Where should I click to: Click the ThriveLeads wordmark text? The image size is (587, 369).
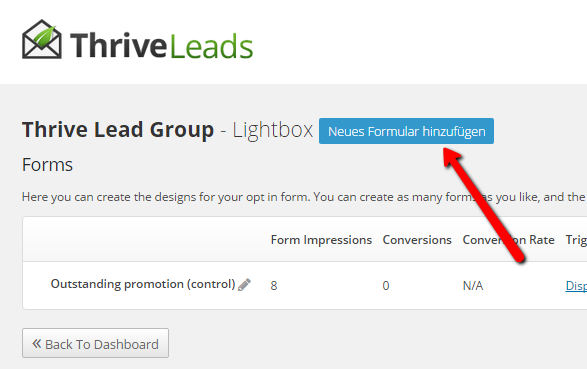pos(161,46)
